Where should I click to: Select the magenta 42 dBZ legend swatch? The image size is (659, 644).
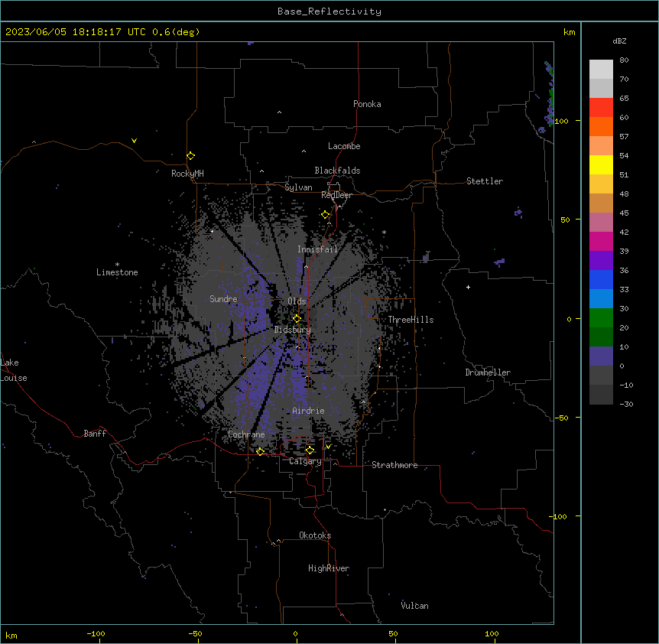601,241
